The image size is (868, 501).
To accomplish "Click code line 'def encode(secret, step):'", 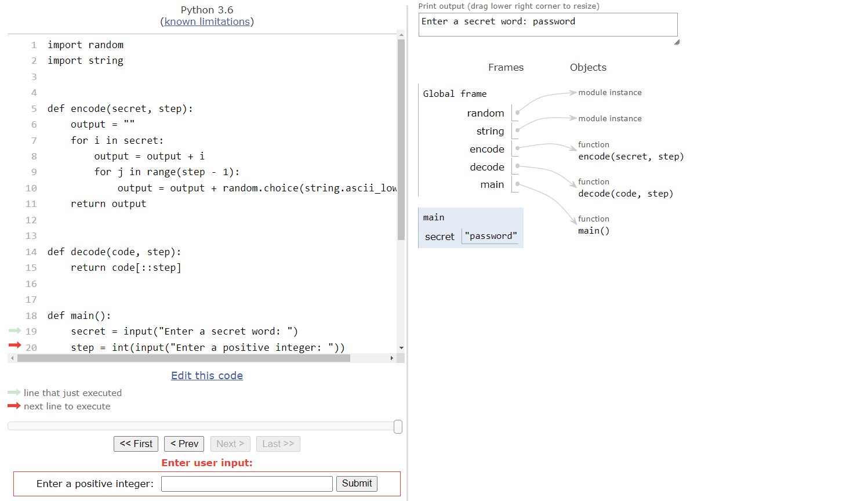I will click(x=120, y=108).
